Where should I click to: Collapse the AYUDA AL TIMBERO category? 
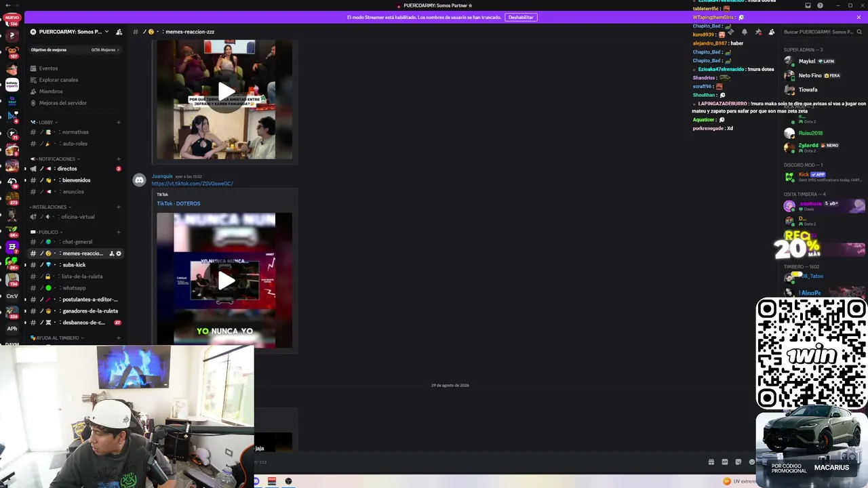coord(57,338)
